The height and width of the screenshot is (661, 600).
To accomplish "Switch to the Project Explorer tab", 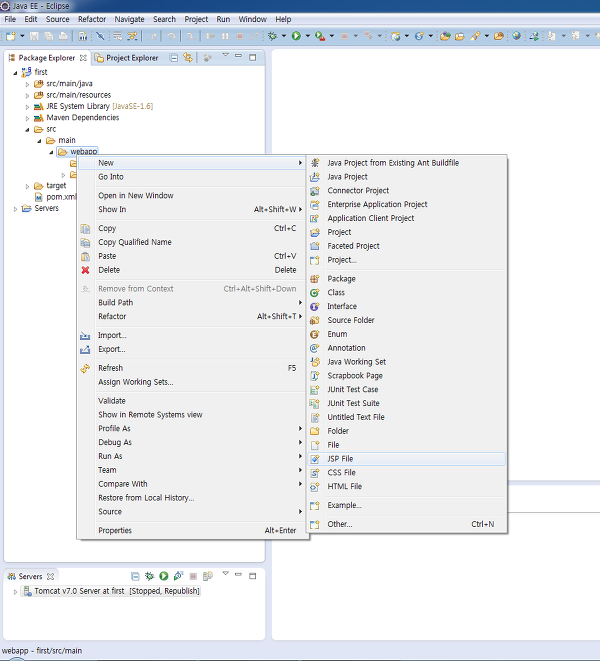I will click(x=126, y=58).
